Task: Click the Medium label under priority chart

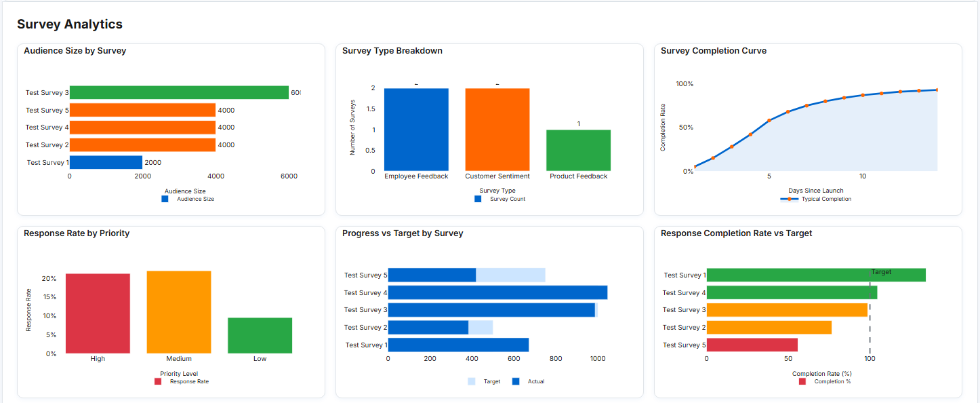Action: (179, 359)
